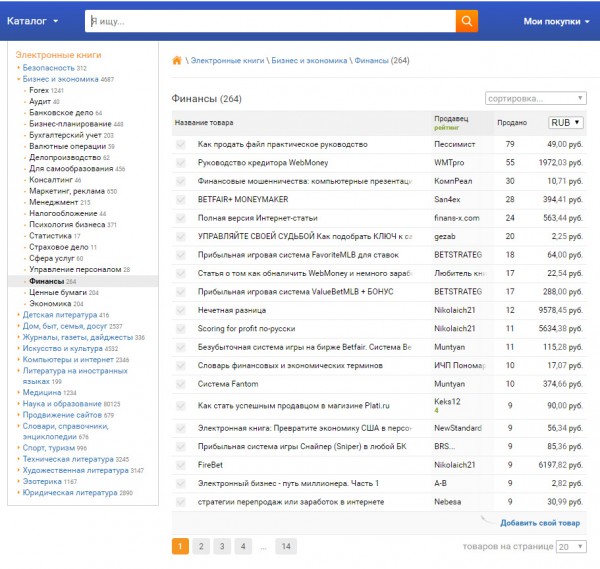Click the icon beside BETFAIR+ MONEYMAKER
This screenshot has height=569, width=600.
click(x=181, y=199)
